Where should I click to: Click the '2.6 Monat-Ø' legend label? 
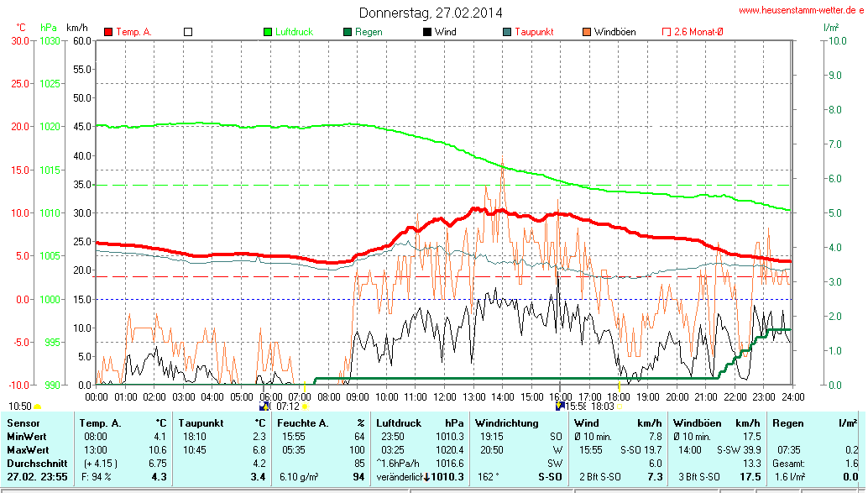pos(698,32)
